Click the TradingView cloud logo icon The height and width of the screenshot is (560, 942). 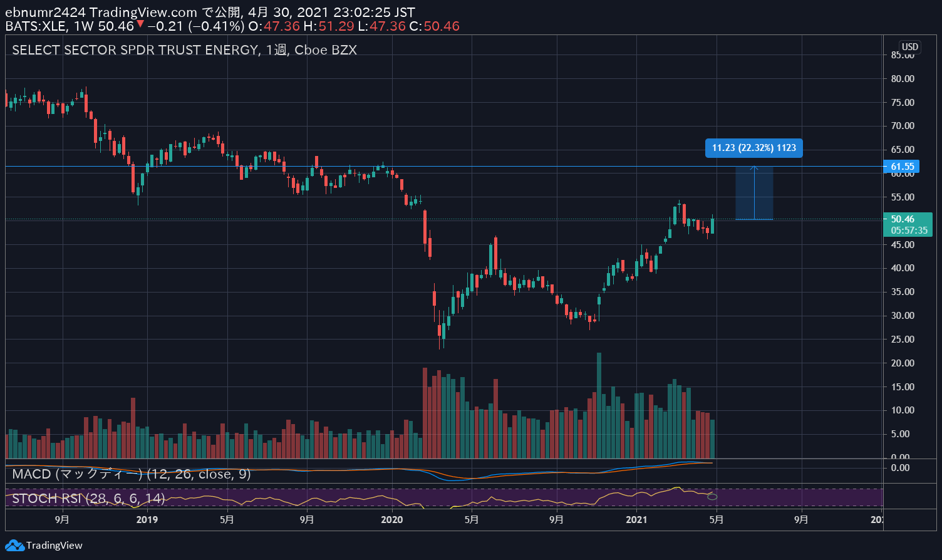pos(14,546)
